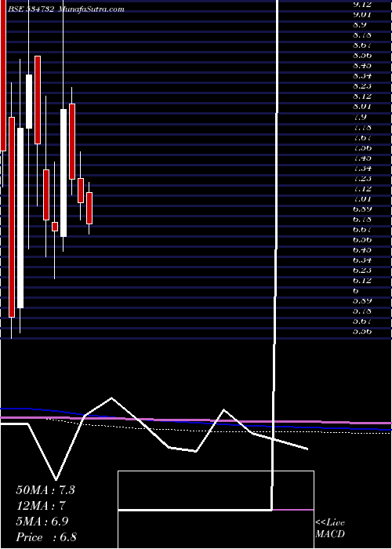Select the 8.01 price axis label
The image size is (392, 549).
tap(362, 106)
